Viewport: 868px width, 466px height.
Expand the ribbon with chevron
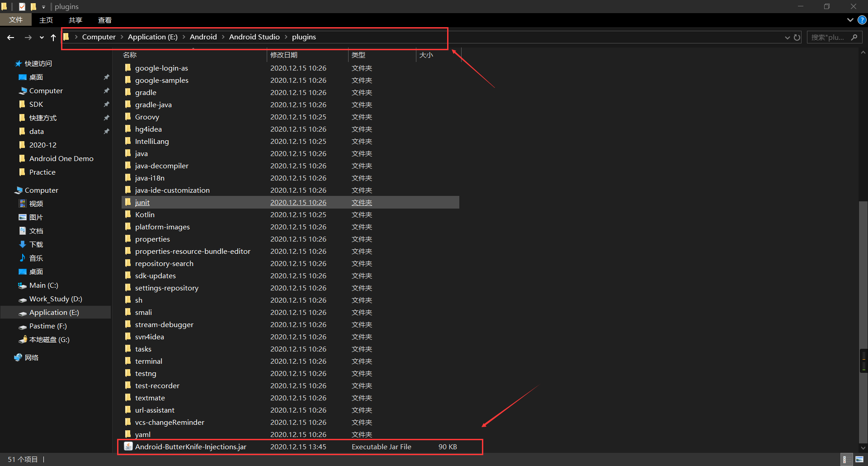click(x=850, y=20)
